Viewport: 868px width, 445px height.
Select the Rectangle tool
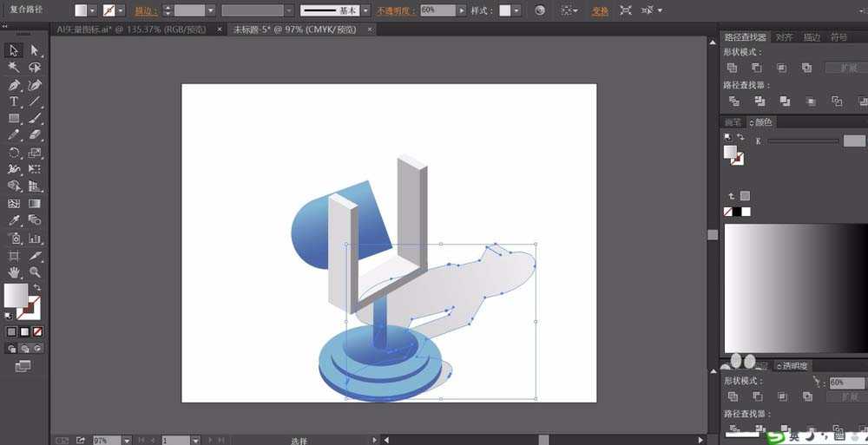click(14, 118)
